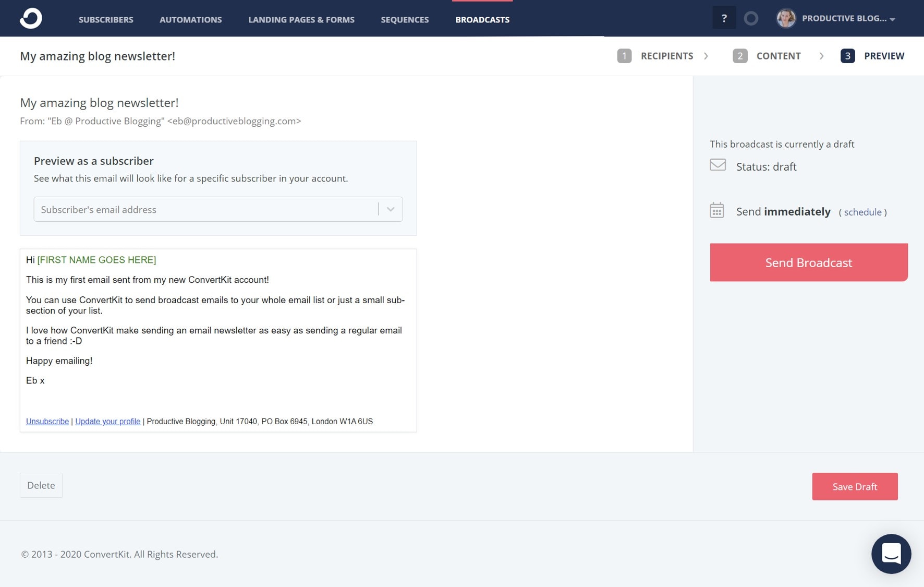Click the step 3 number badge
Screen dimensions: 924x587
847,56
